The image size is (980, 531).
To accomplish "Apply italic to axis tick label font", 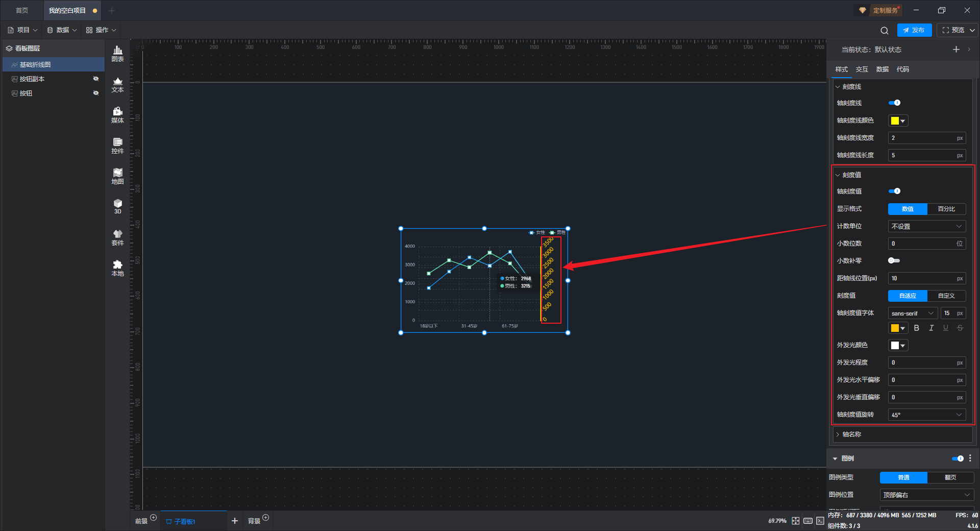I will (x=931, y=328).
